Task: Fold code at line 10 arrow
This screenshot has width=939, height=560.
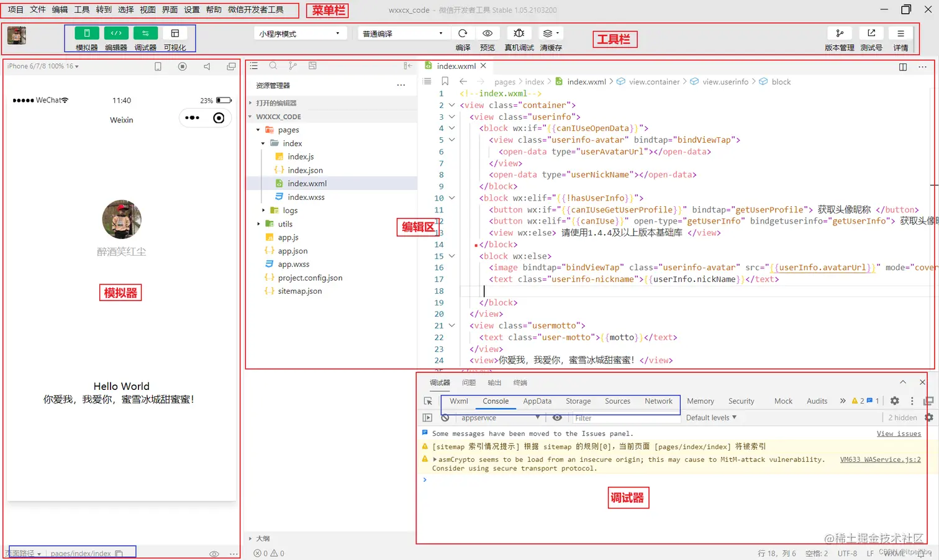Action: 452,198
